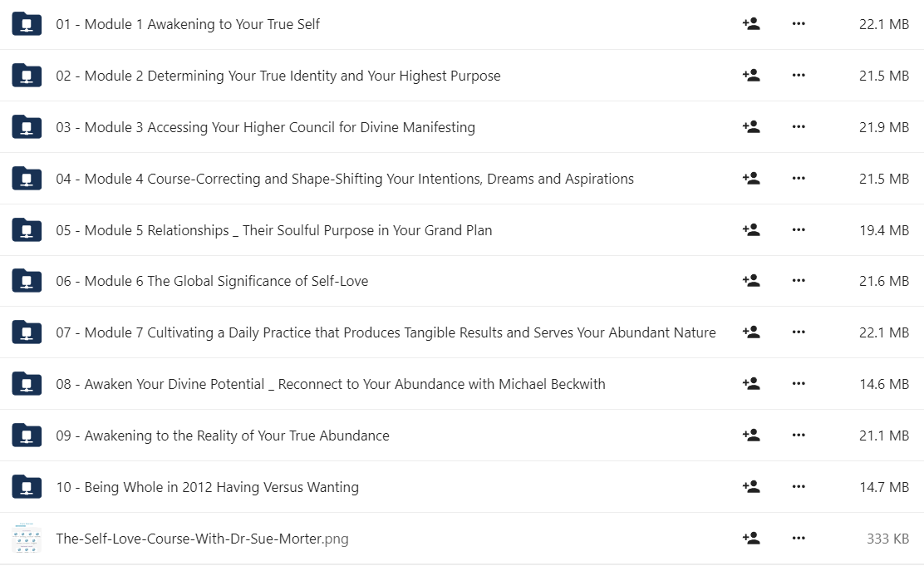Open the 02 Module 2 folder name link
924x566 pixels.
(278, 76)
